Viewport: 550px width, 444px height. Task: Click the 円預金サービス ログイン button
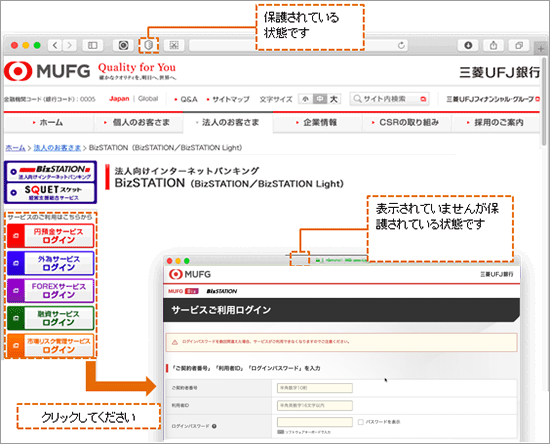[51, 236]
